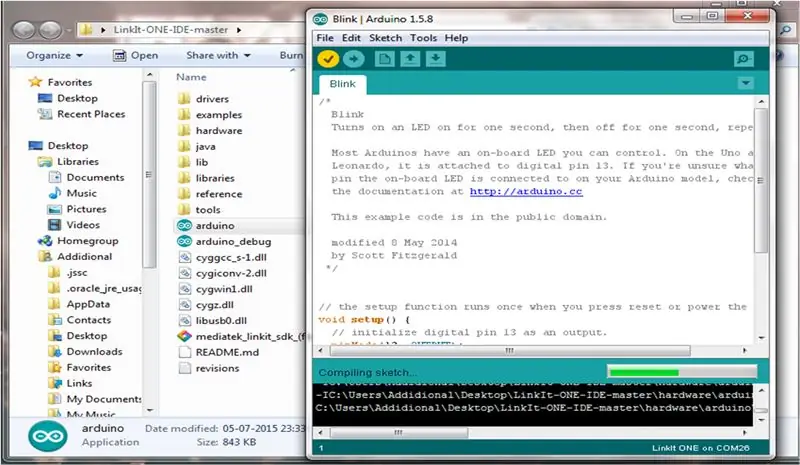This screenshot has height=465, width=800.
Task: Select cyggcc_s-1.dll file
Action: (x=223, y=257)
